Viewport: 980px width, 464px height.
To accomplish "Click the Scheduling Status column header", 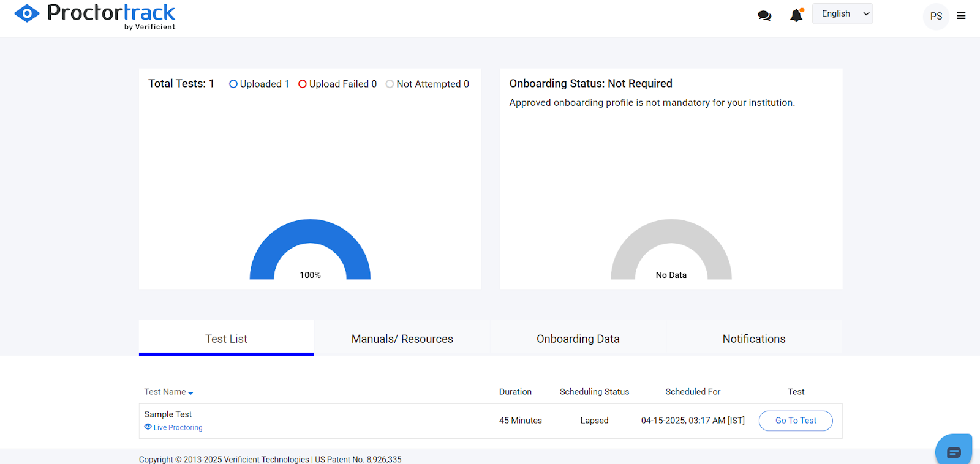I will click(x=594, y=392).
